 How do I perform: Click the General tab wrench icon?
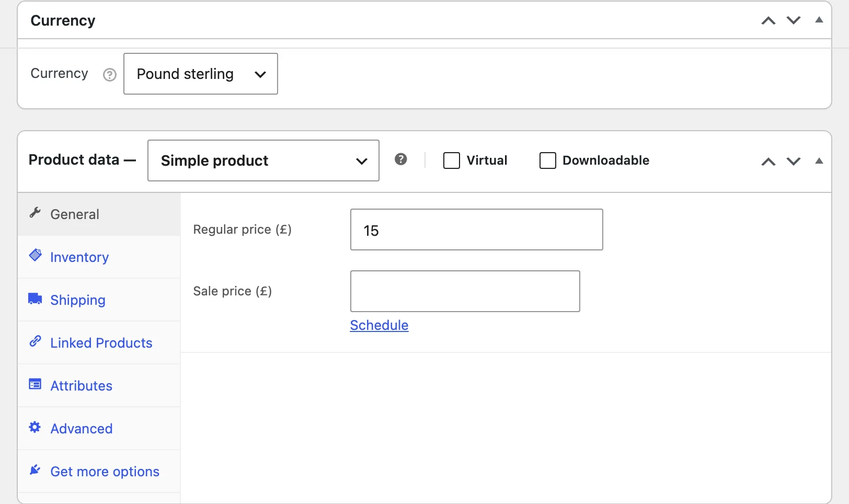(x=35, y=212)
